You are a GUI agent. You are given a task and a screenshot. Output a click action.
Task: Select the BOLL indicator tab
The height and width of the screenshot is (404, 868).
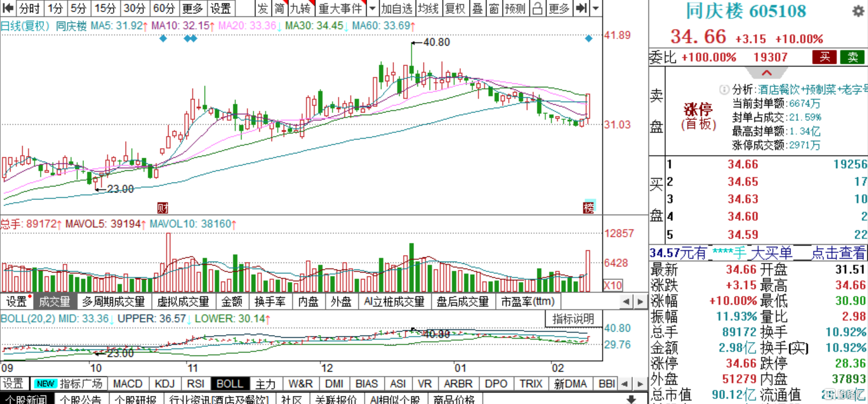[x=230, y=384]
